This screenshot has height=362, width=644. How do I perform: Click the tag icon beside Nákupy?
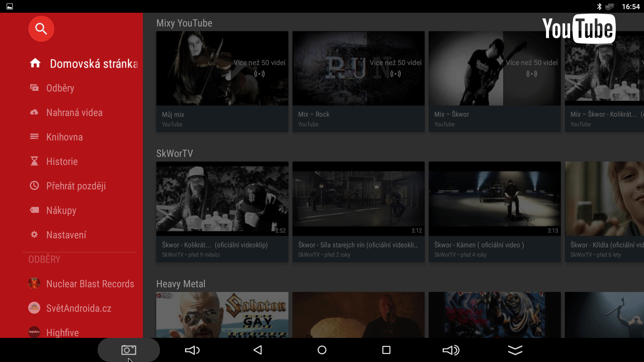coord(34,210)
